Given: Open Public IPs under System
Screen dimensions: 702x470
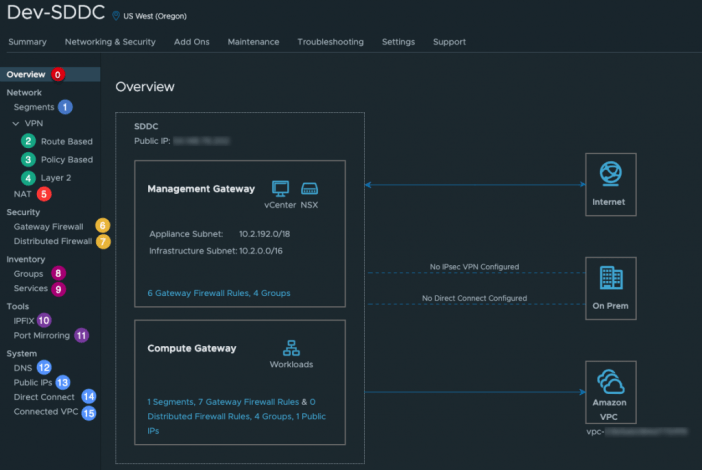Looking at the screenshot, I should (x=33, y=382).
